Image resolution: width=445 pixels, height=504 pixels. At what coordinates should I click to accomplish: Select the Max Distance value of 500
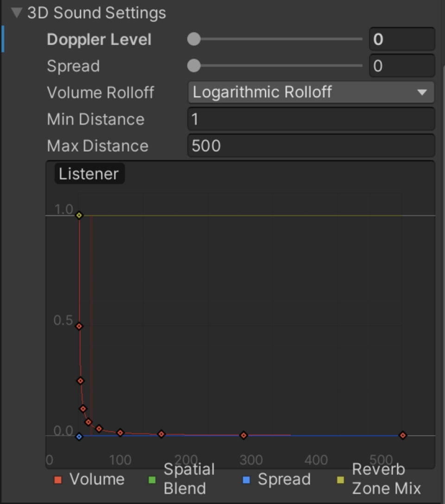click(x=311, y=146)
